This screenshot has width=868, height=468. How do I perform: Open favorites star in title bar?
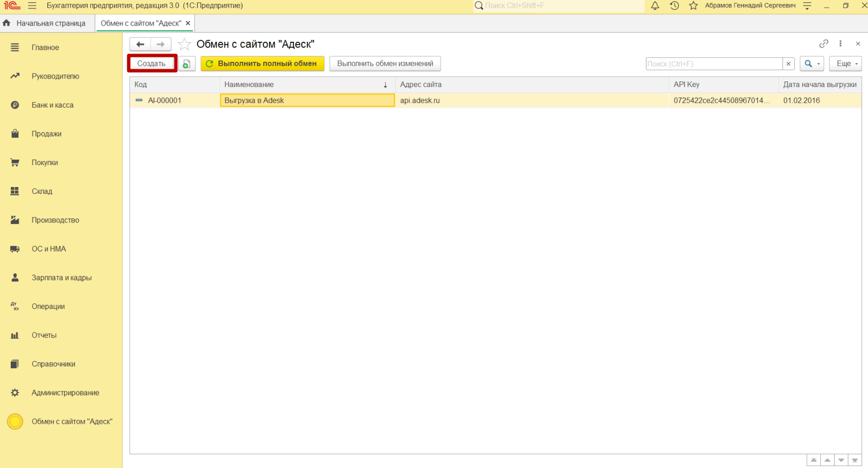coord(693,6)
